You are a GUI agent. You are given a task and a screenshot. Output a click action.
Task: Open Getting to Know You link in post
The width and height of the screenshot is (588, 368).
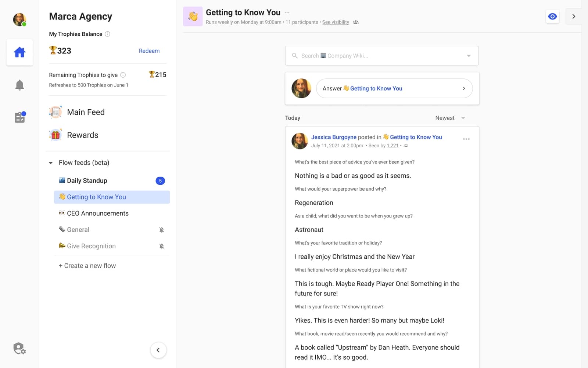click(416, 137)
